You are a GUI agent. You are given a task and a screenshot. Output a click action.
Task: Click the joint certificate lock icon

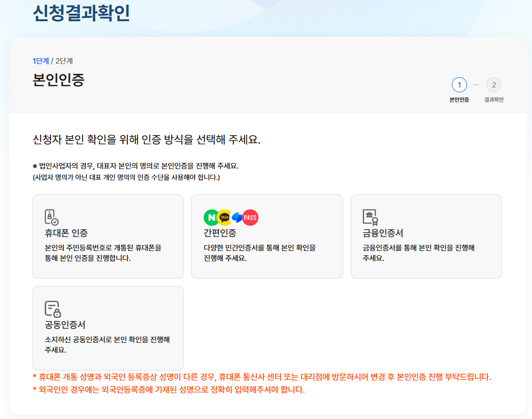pos(53,309)
